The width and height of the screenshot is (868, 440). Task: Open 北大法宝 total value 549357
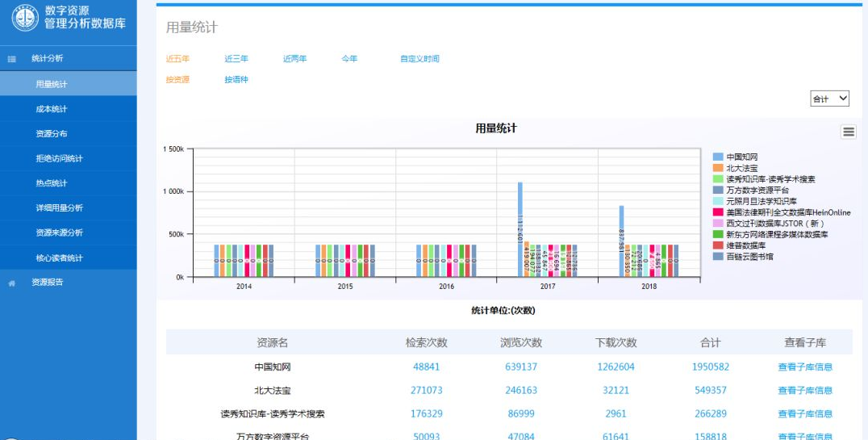coord(711,390)
